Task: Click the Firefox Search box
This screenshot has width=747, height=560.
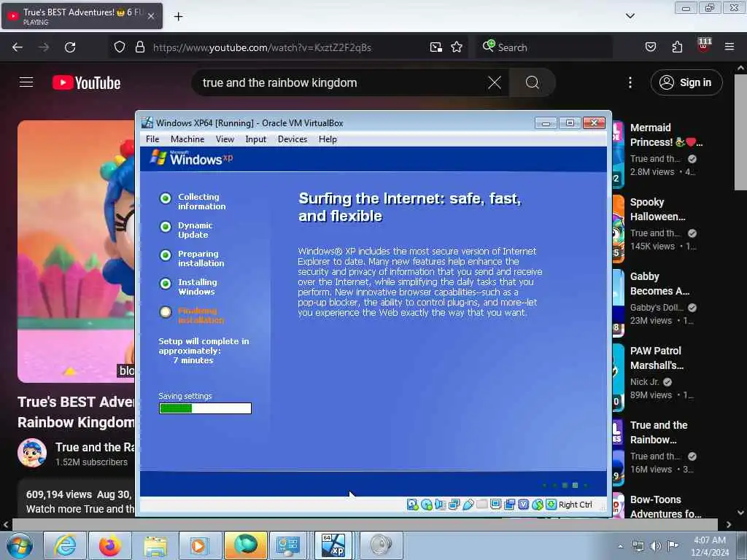Action: pos(543,47)
